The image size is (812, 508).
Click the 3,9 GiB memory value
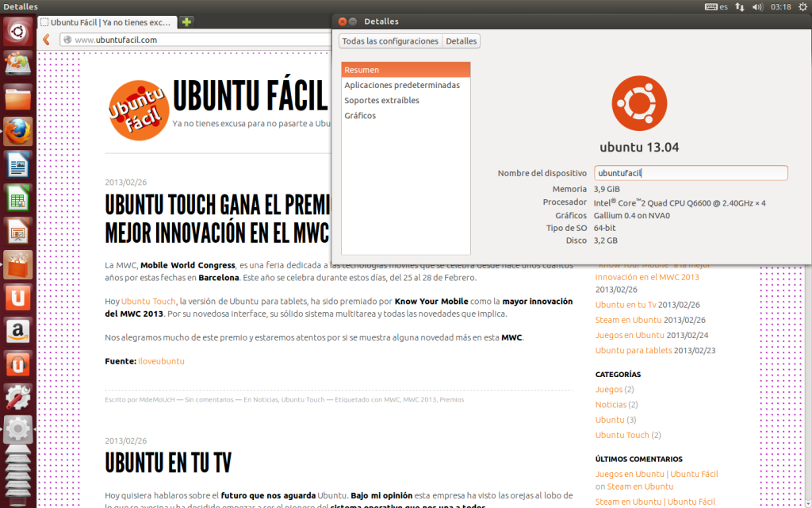(607, 189)
